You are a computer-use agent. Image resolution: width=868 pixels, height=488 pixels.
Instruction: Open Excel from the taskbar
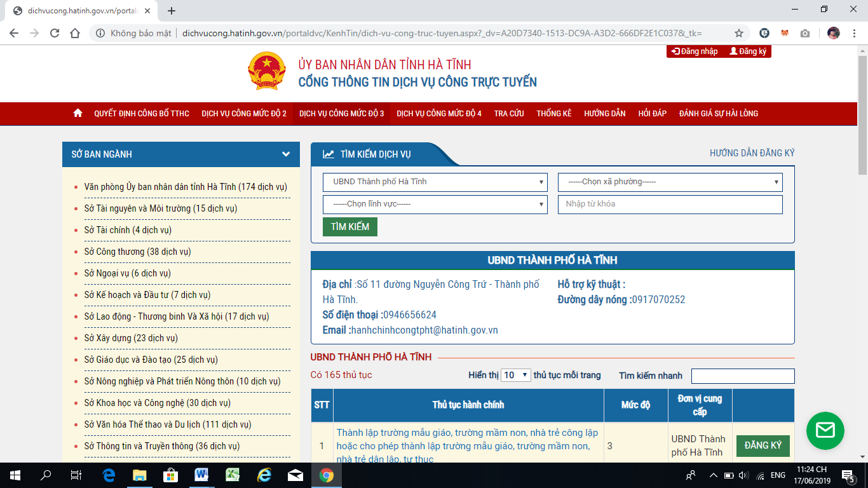point(233,475)
